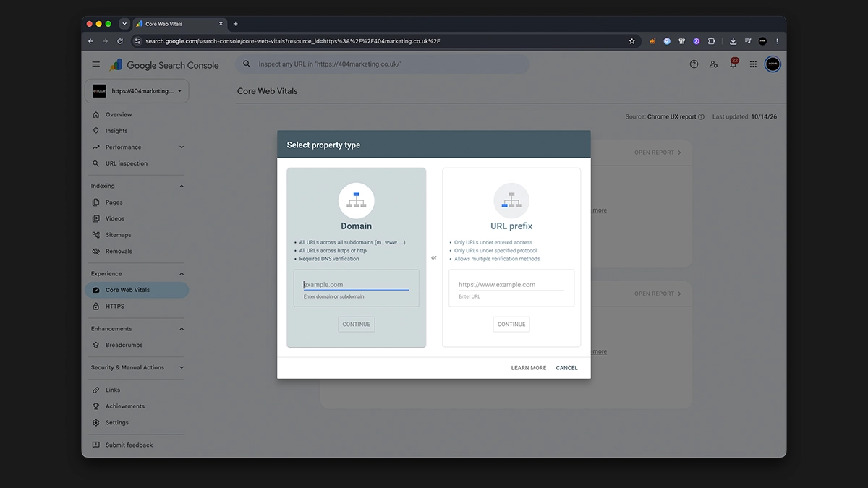Click the browser reload button
Image resolution: width=868 pixels, height=488 pixels.
[x=119, y=41]
